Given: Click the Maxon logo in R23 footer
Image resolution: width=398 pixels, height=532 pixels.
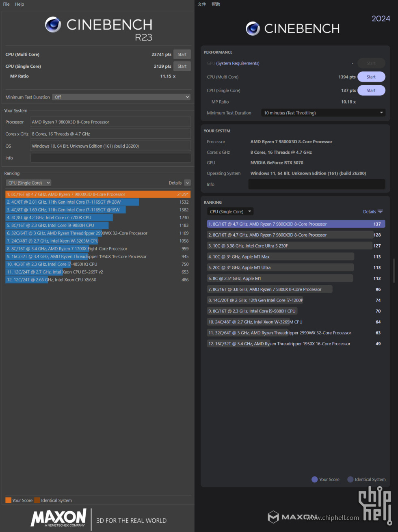Looking at the screenshot, I should (x=59, y=518).
